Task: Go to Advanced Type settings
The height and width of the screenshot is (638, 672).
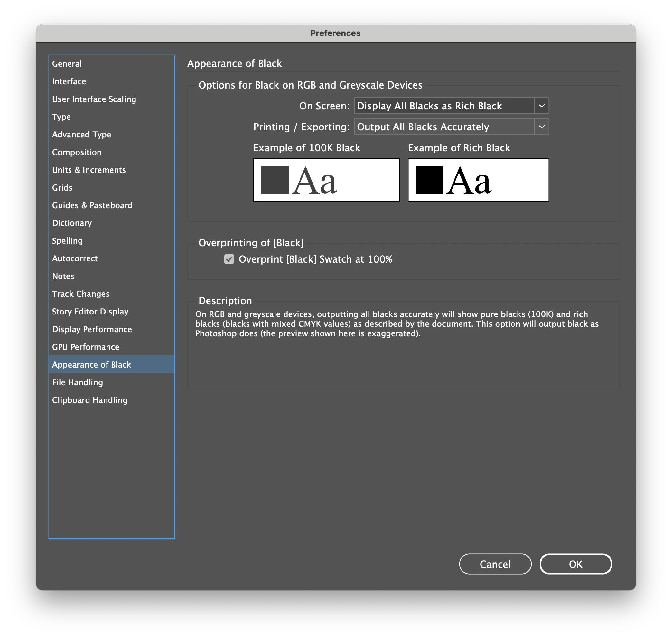Action: coord(82,134)
